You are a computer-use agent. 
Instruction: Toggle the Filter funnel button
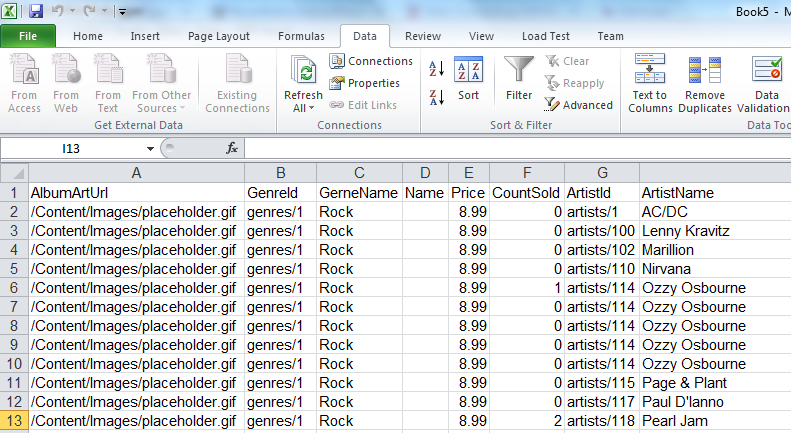tap(519, 78)
